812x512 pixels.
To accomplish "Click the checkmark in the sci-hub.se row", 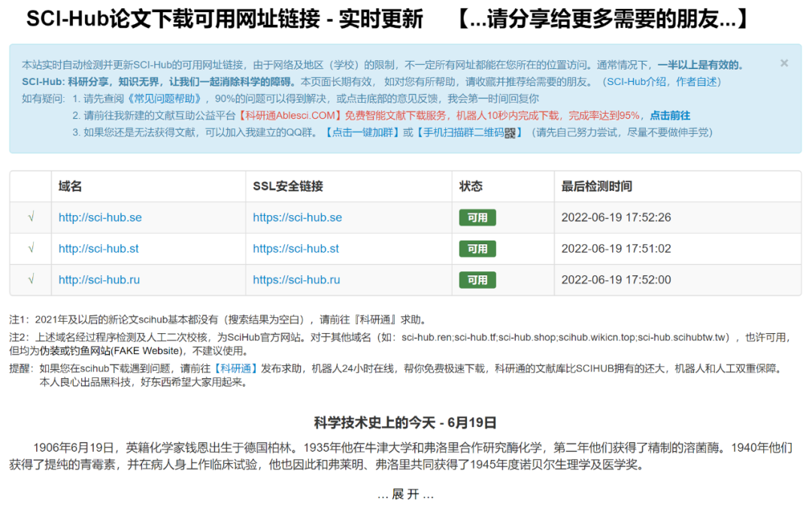I will pyautogui.click(x=31, y=217).
